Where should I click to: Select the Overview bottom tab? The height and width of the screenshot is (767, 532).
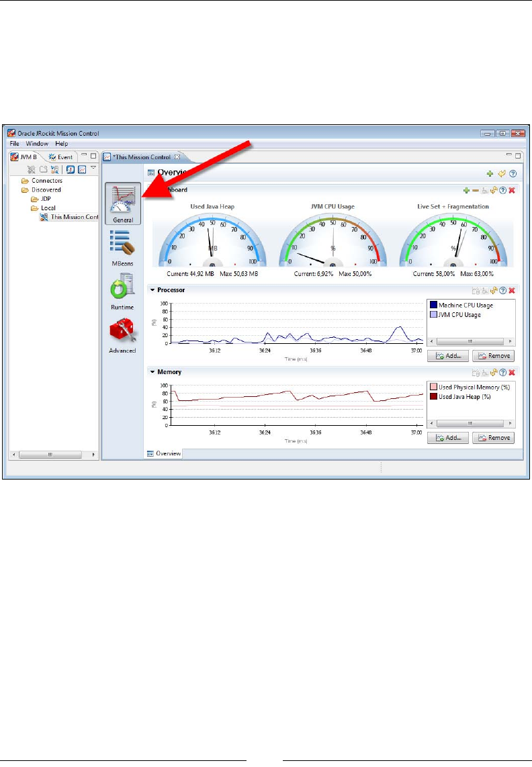coord(164,454)
